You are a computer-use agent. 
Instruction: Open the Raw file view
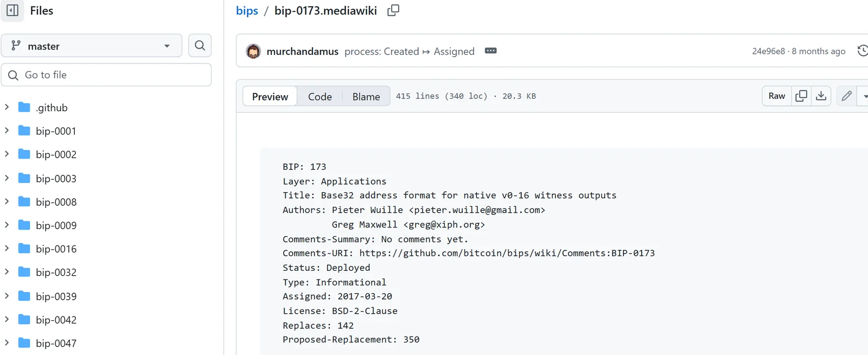click(x=777, y=96)
